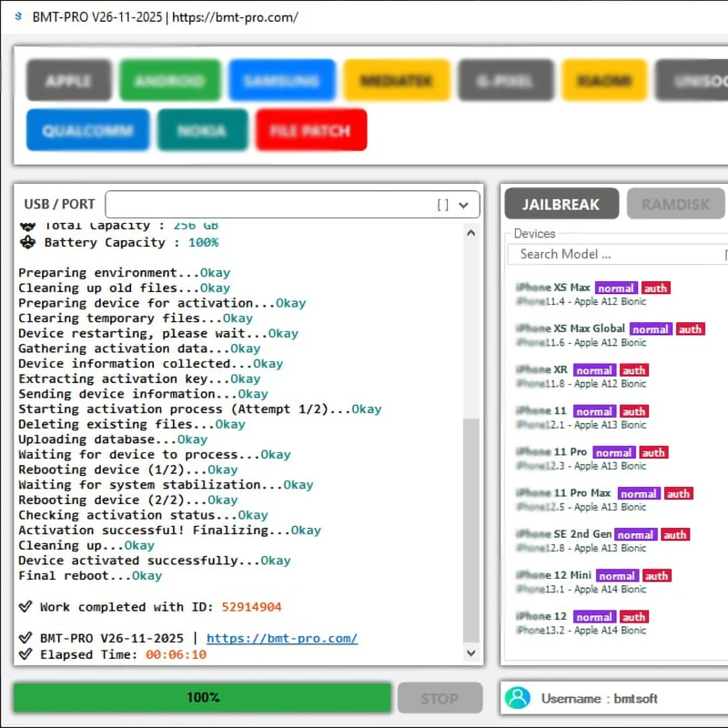
Task: Select the iPhone 12 Mini device entry
Action: click(x=593, y=581)
